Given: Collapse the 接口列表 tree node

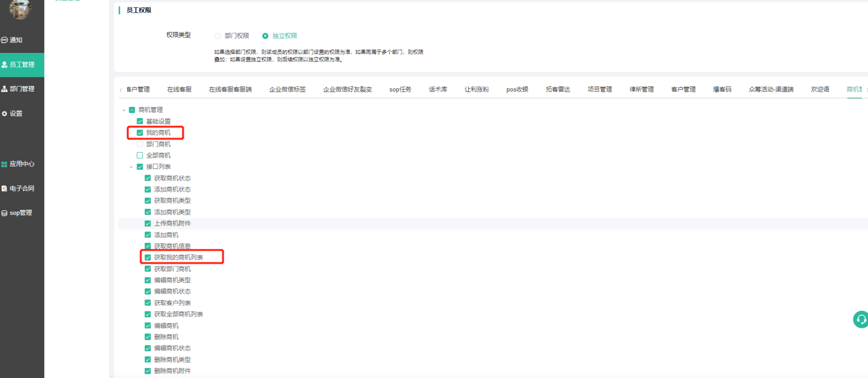Looking at the screenshot, I should click(x=131, y=167).
